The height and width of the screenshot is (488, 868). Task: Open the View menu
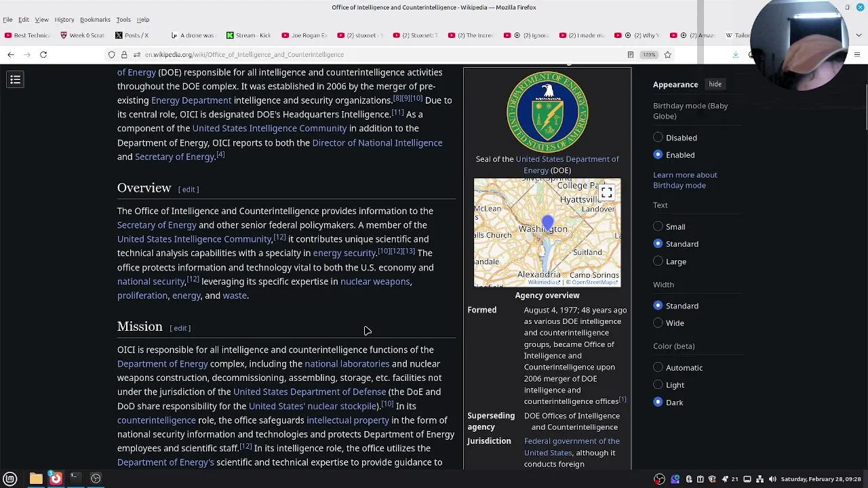pyautogui.click(x=41, y=20)
